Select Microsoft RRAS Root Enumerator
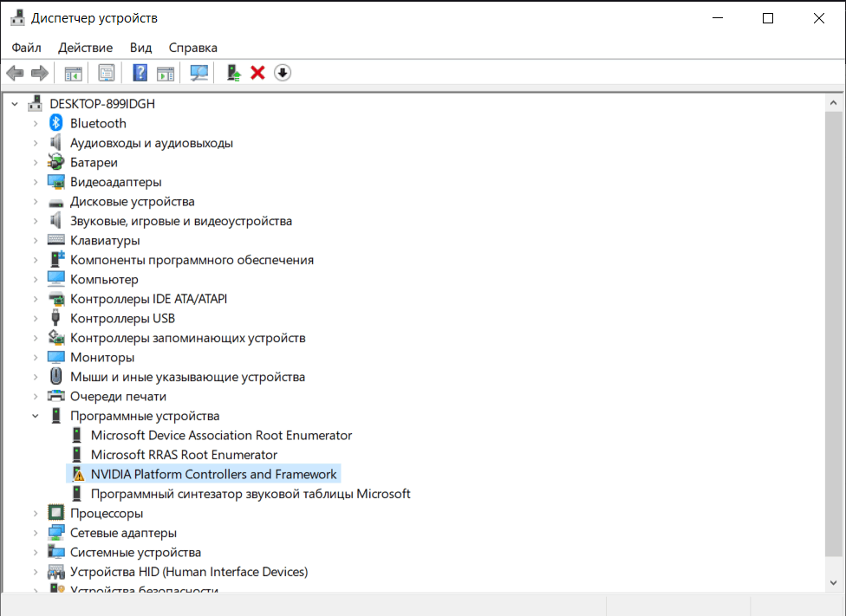This screenshot has width=846, height=616. pos(184,455)
